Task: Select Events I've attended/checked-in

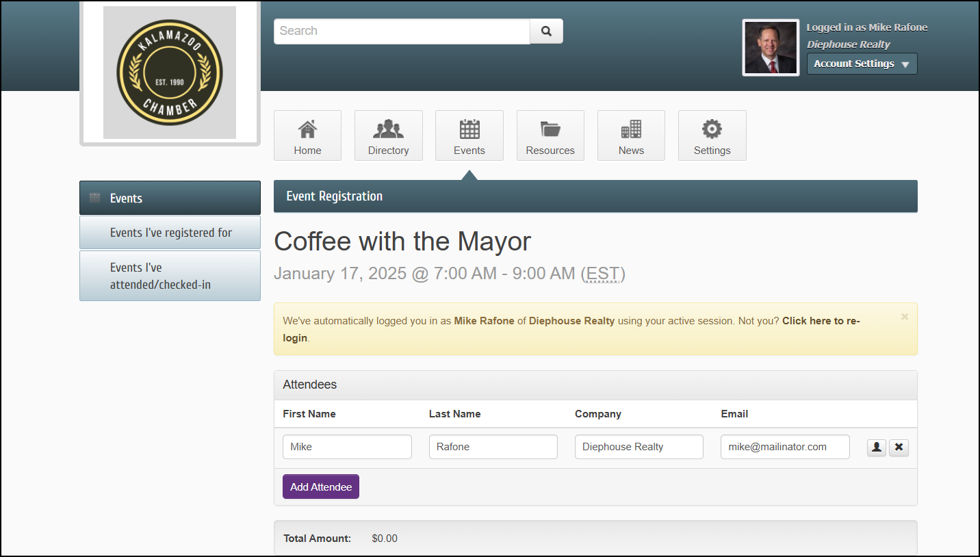Action: [170, 276]
